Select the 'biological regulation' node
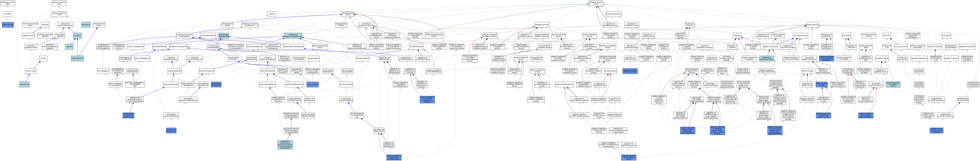 coord(613,14)
